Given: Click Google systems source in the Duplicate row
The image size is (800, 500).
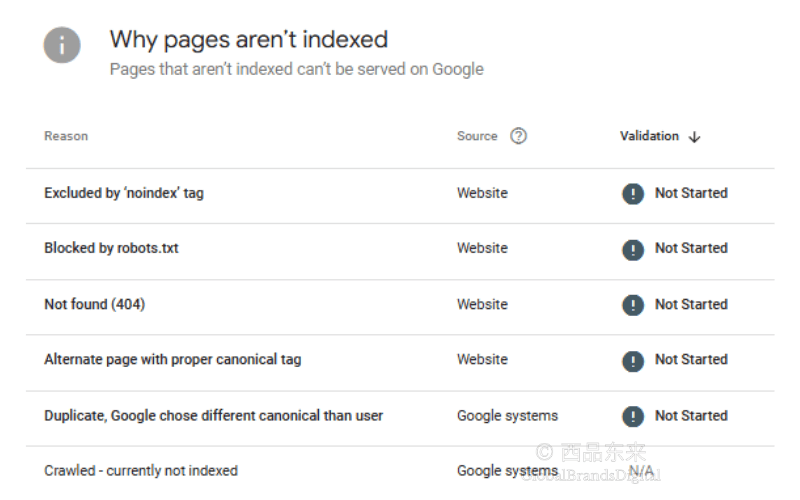Looking at the screenshot, I should (507, 416).
